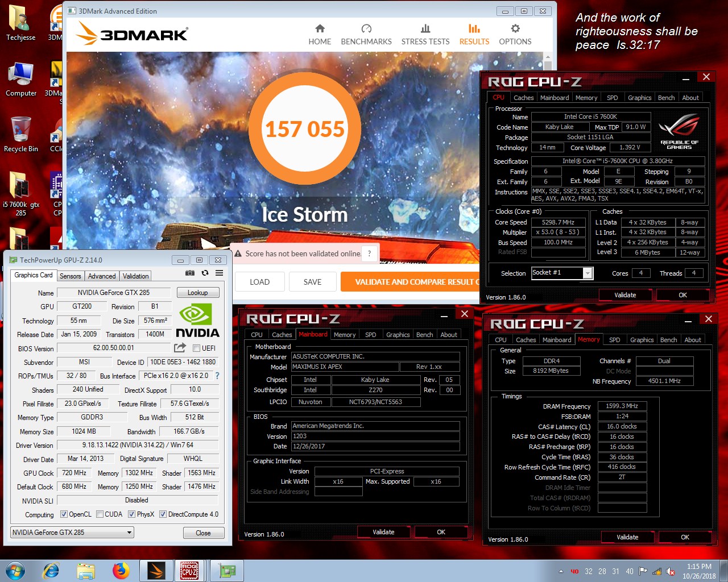Save BIOS using the share arrow icon
This screenshot has height=582, width=728.
[x=180, y=347]
